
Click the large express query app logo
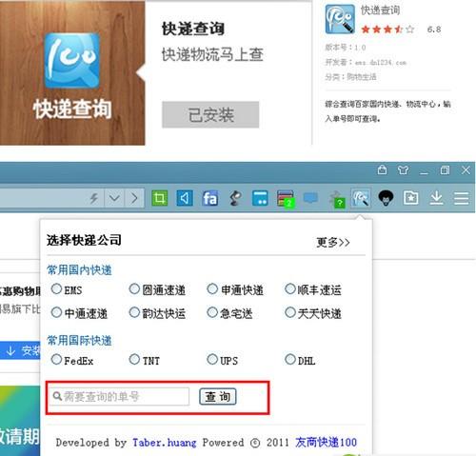tap(72, 61)
